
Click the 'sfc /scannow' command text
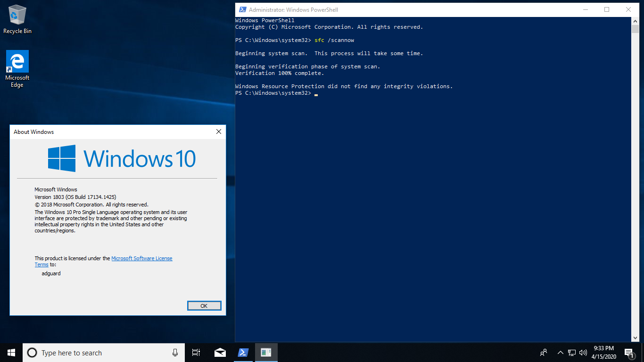334,40
